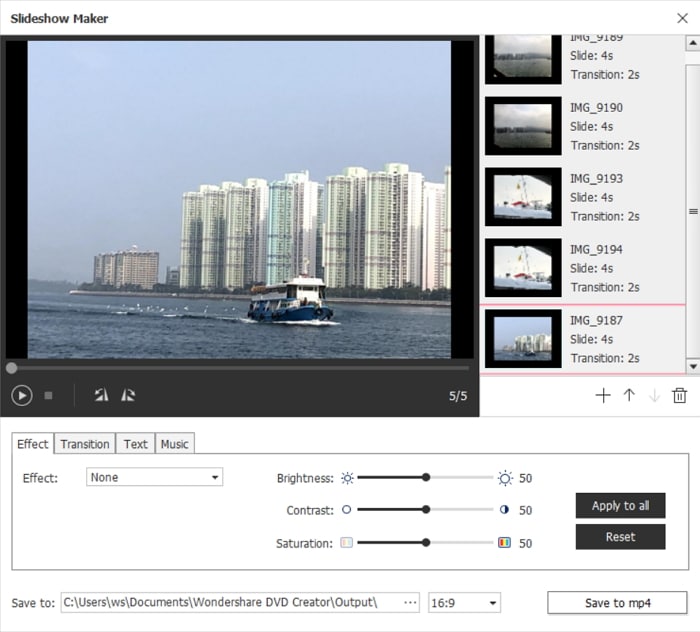
Task: Click low saturation icon
Action: pyautogui.click(x=346, y=543)
